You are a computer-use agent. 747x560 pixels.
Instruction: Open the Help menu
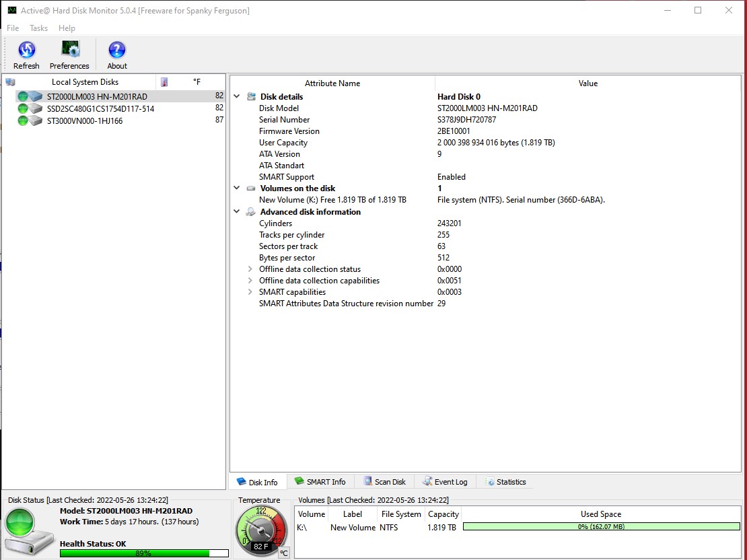[x=67, y=28]
